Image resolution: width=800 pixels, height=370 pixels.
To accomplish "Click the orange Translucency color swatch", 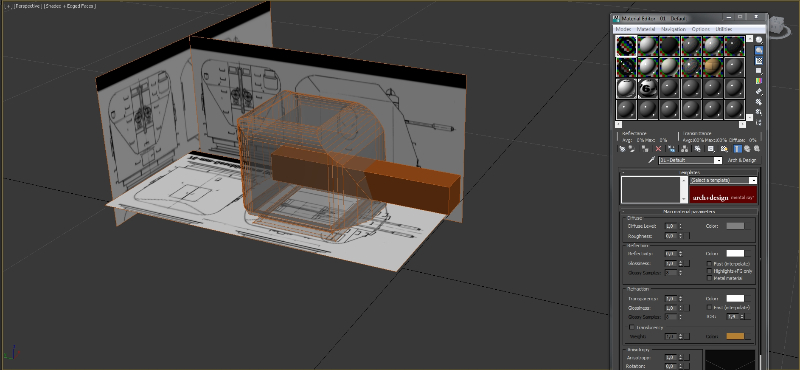I will pyautogui.click(x=735, y=336).
